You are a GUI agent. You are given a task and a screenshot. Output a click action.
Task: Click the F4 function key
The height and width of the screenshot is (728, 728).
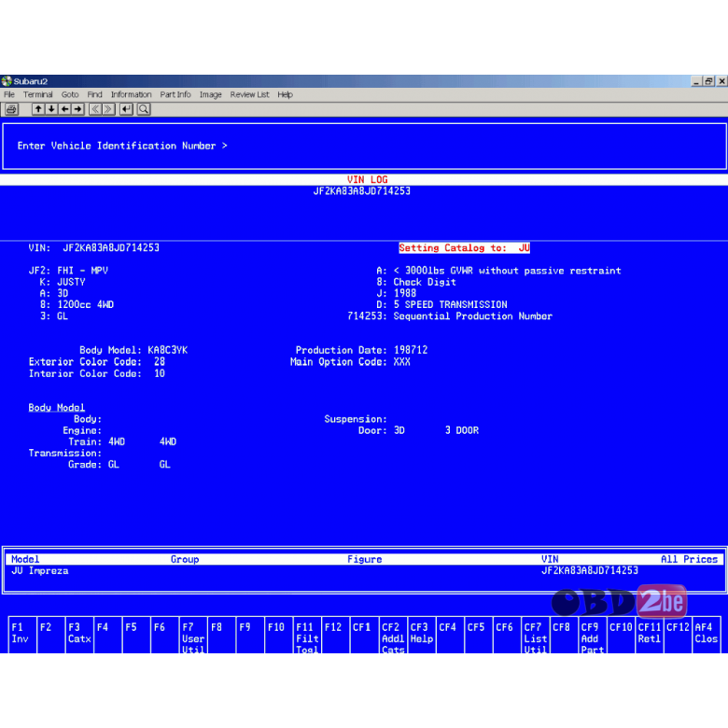(x=107, y=635)
